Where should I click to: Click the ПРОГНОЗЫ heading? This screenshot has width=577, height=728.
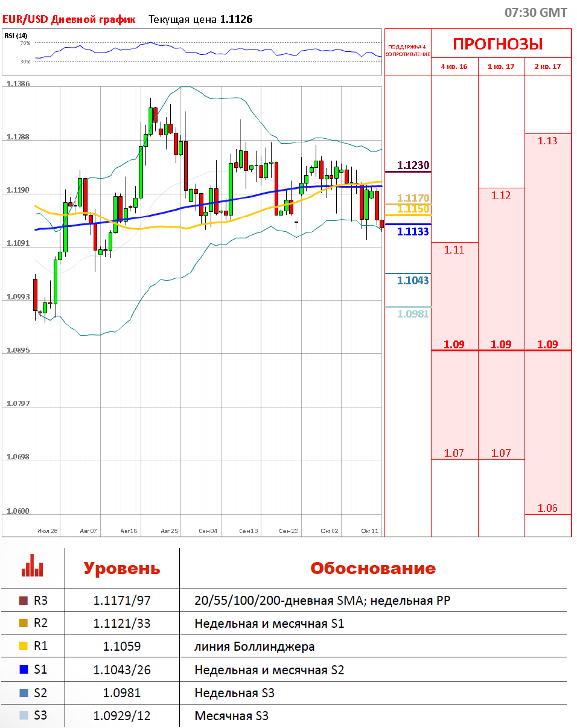(497, 43)
